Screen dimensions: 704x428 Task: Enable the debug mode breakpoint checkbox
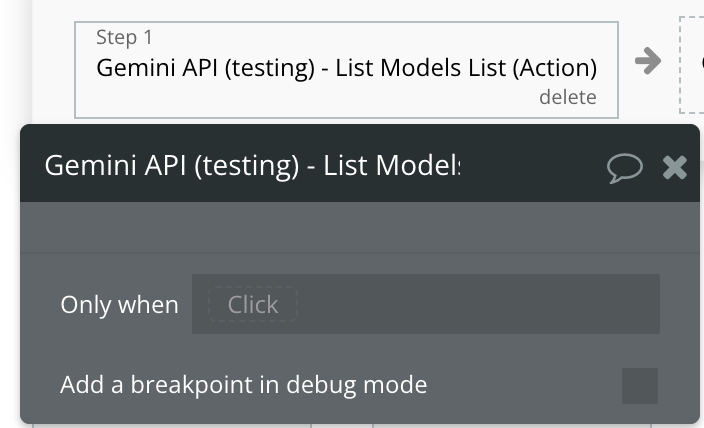point(640,385)
